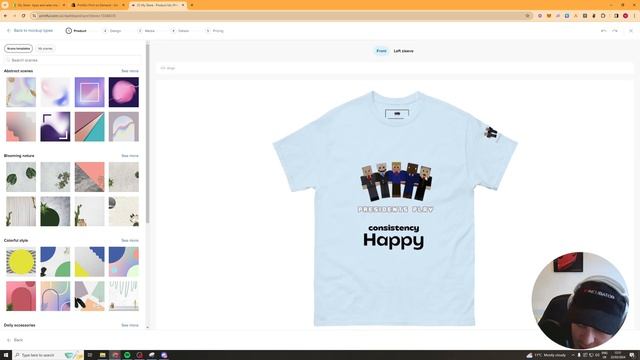Open the red profile avatar menu
Screen dimensions: 640x360
tap(625, 16)
